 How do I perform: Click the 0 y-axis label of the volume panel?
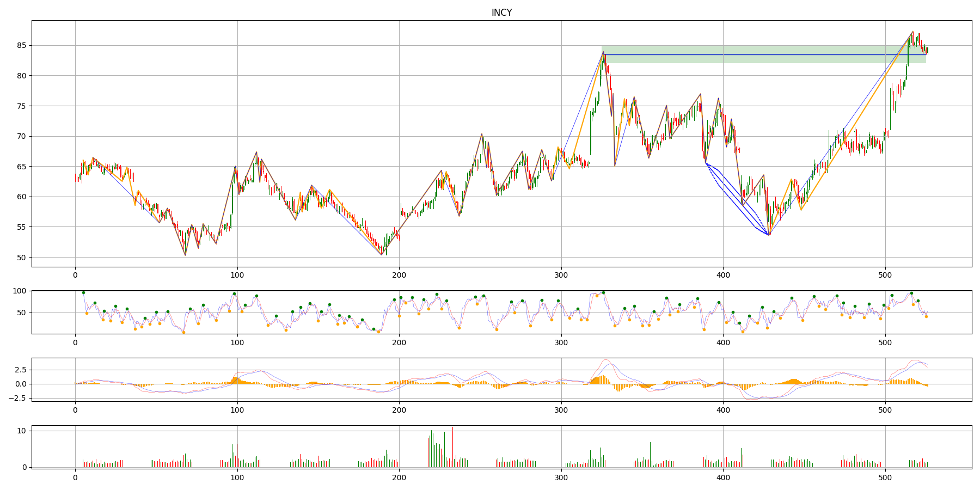point(26,467)
